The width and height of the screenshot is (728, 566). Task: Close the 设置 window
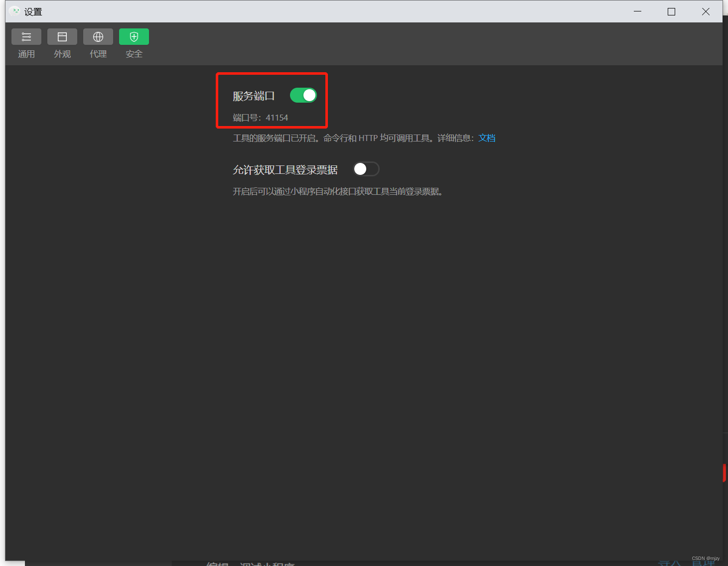(706, 11)
